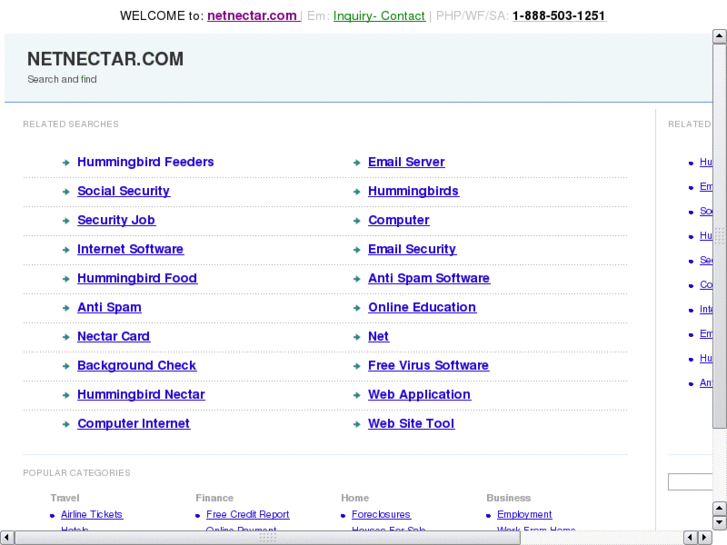Click the arrow icon beside Online Education
Screen dimensions: 727x545
coord(357,308)
